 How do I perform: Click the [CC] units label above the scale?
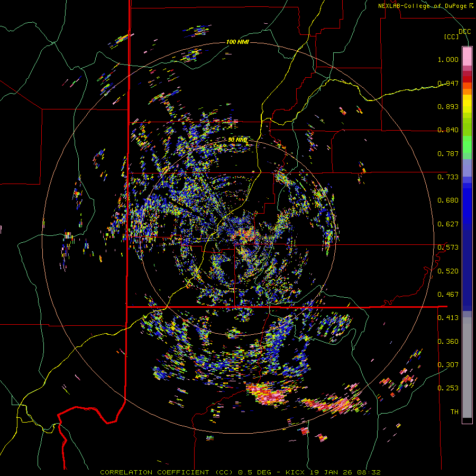tap(452, 36)
